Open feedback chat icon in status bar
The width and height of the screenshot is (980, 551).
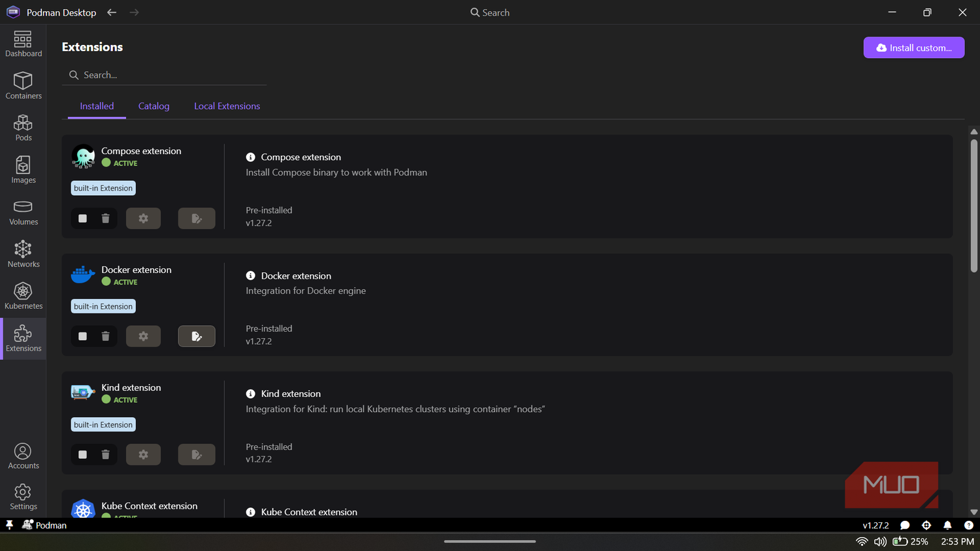click(x=905, y=525)
